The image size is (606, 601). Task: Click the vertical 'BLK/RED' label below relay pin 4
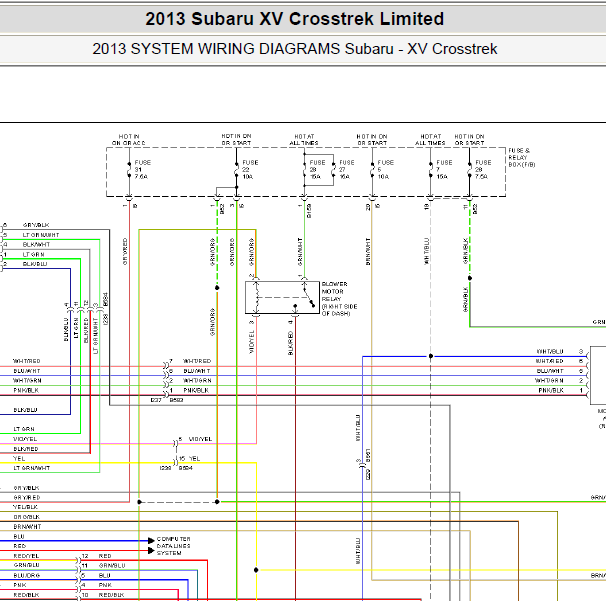point(291,343)
